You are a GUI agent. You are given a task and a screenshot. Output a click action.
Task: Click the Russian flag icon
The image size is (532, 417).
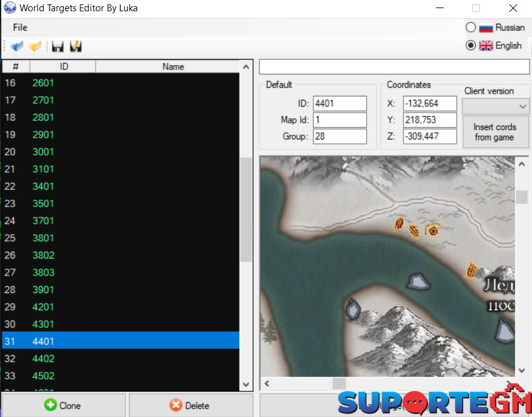pos(486,28)
